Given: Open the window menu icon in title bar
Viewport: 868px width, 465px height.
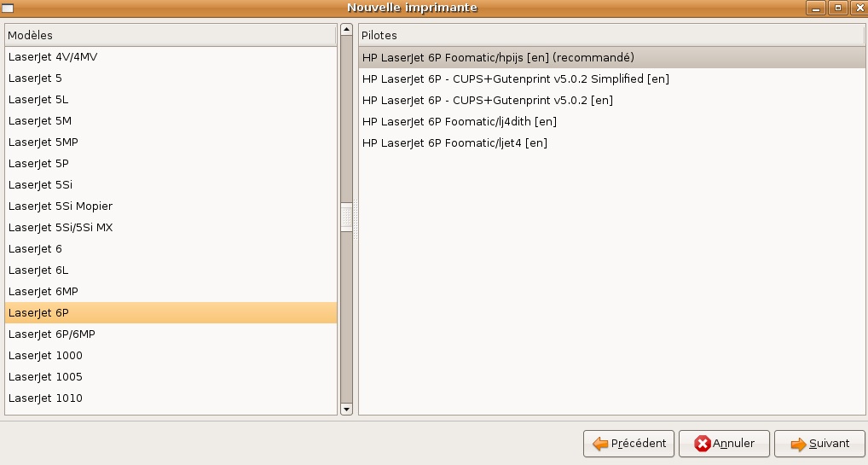Looking at the screenshot, I should pyautogui.click(x=9, y=8).
